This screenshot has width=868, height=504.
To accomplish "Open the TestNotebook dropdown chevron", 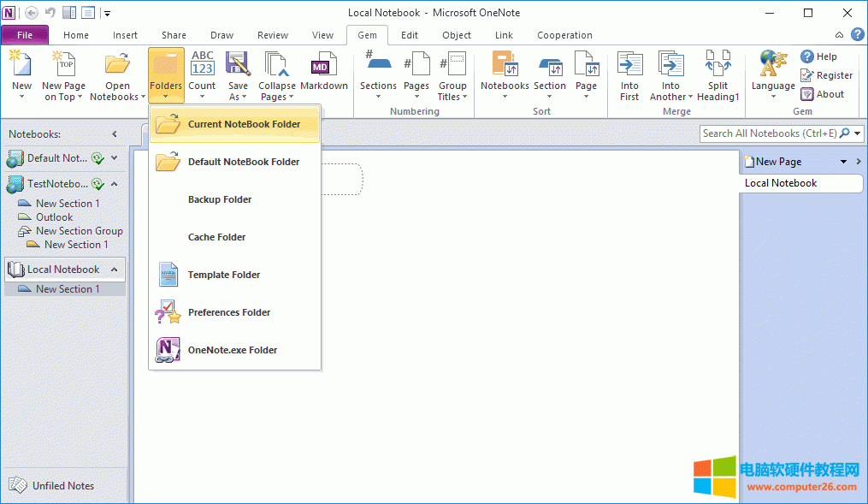I will (x=114, y=183).
